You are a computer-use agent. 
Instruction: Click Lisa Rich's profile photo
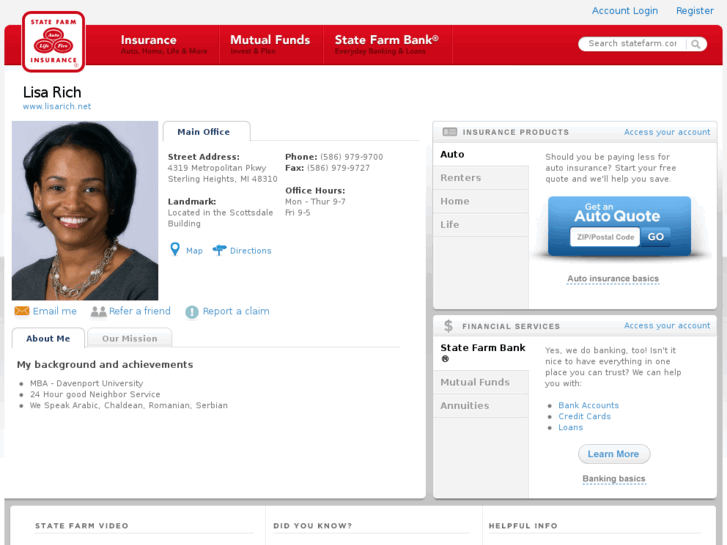pos(85,211)
